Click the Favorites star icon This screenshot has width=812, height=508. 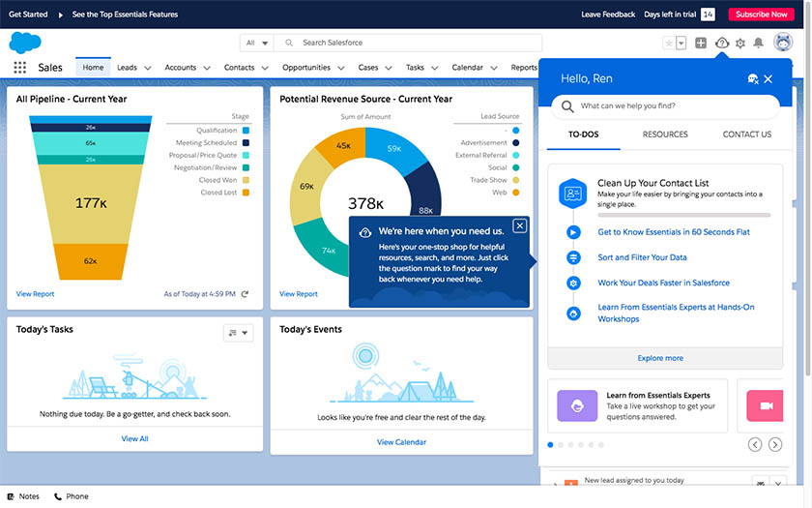(x=668, y=43)
